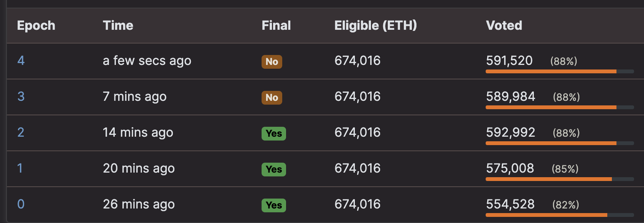The width and height of the screenshot is (644, 223).
Task: Open epoch 2 link
Action: pos(21,133)
